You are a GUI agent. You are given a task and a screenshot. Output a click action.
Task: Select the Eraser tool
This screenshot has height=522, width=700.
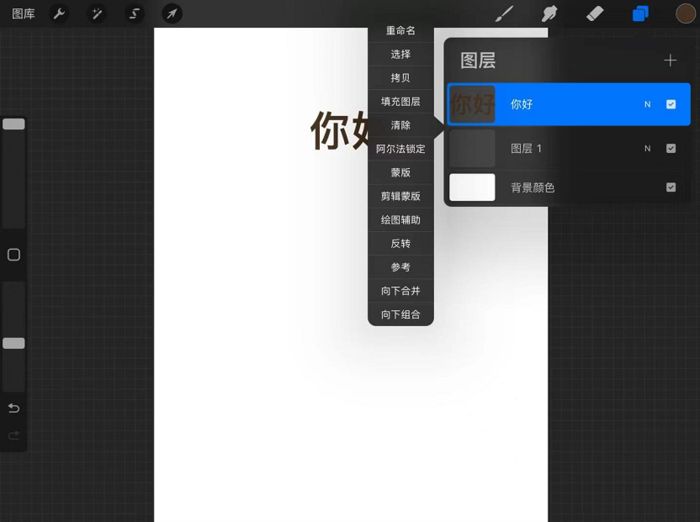(x=595, y=14)
